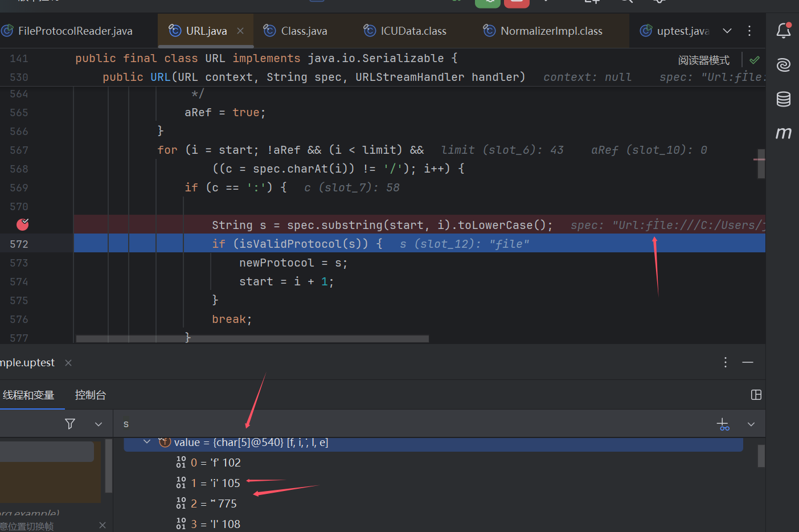Image resolution: width=799 pixels, height=532 pixels.
Task: Select the array element 1 = 'i' 105
Action: point(215,483)
